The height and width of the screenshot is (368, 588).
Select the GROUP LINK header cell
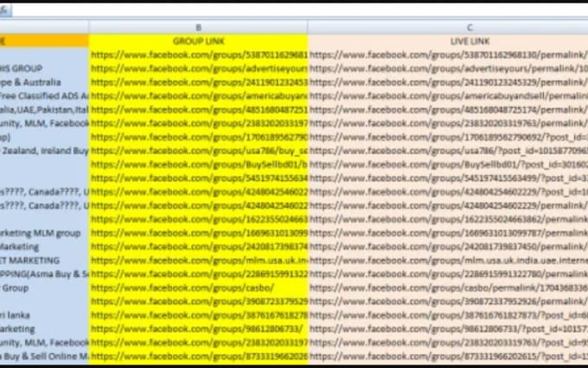pos(198,41)
